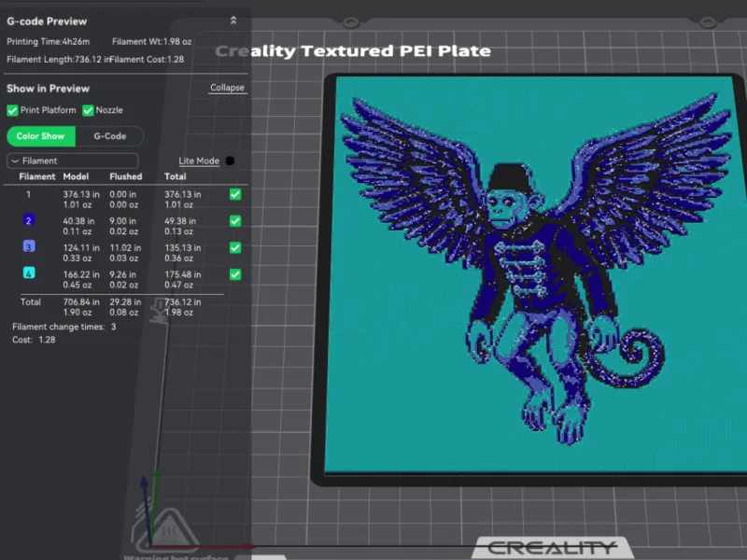Image resolution: width=747 pixels, height=560 pixels.
Task: Uncheck the Nozzle checkbox
Action: [x=88, y=110]
